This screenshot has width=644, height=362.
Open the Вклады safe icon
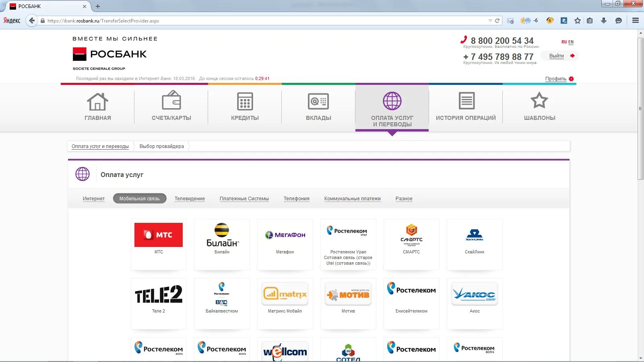[x=318, y=101]
